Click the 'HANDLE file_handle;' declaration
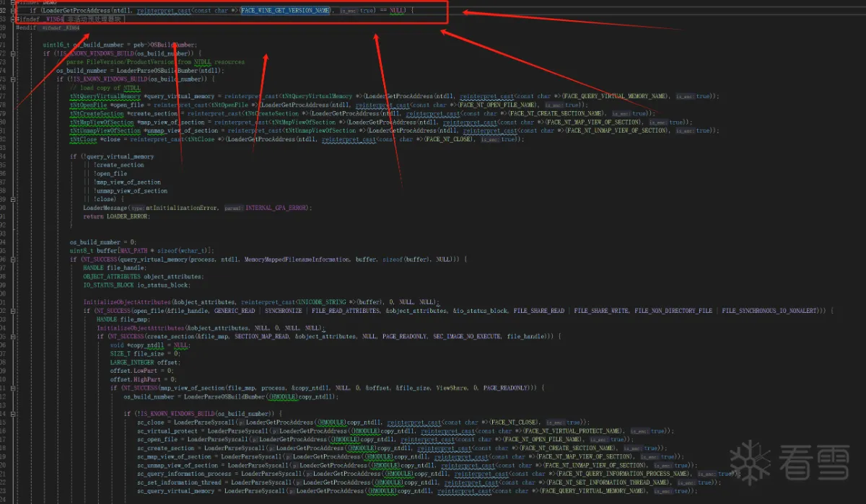 pyautogui.click(x=115, y=268)
